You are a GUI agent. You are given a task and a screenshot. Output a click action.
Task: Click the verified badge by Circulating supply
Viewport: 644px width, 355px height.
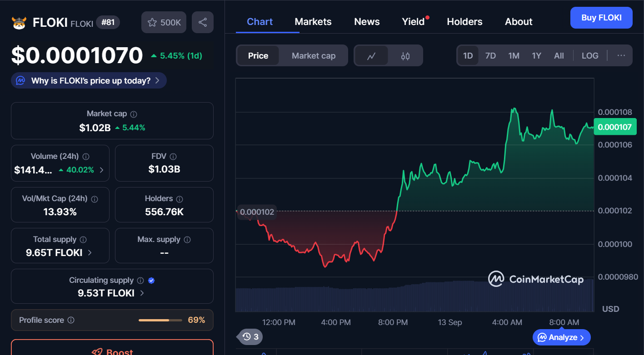[152, 281]
